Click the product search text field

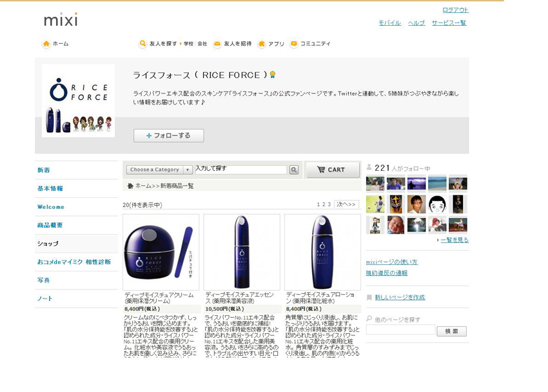240,170
